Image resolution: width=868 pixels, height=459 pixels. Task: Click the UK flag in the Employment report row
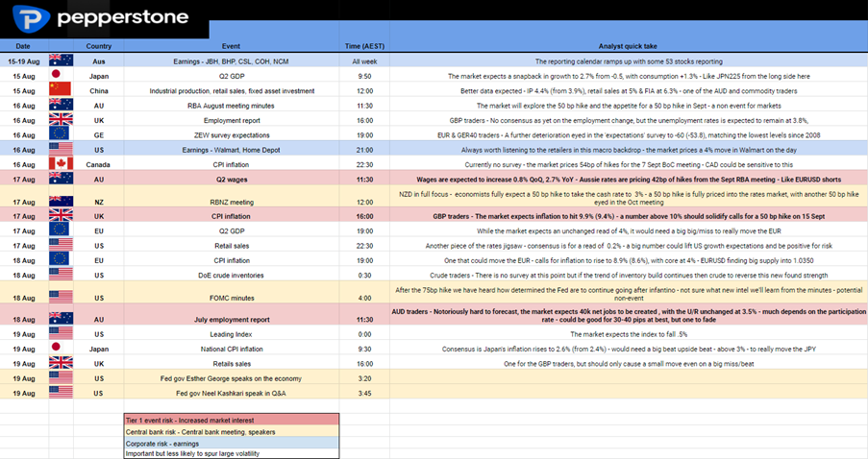(61, 119)
